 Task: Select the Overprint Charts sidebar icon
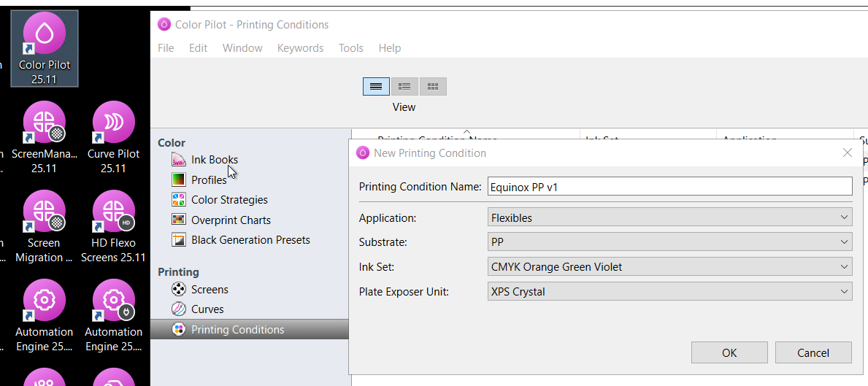[x=178, y=220]
